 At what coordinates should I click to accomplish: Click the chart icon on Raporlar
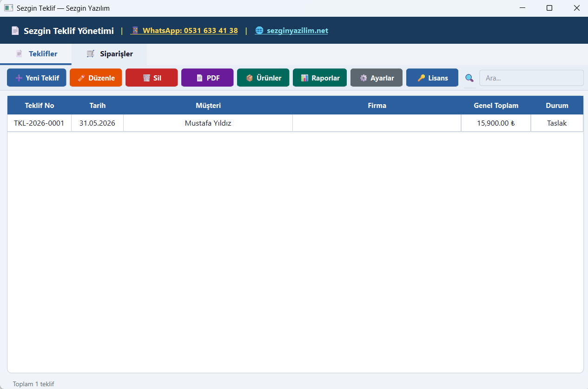tap(304, 78)
